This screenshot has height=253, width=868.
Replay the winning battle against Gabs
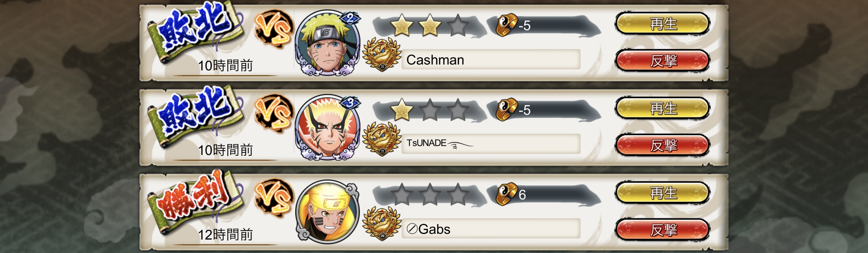[662, 193]
